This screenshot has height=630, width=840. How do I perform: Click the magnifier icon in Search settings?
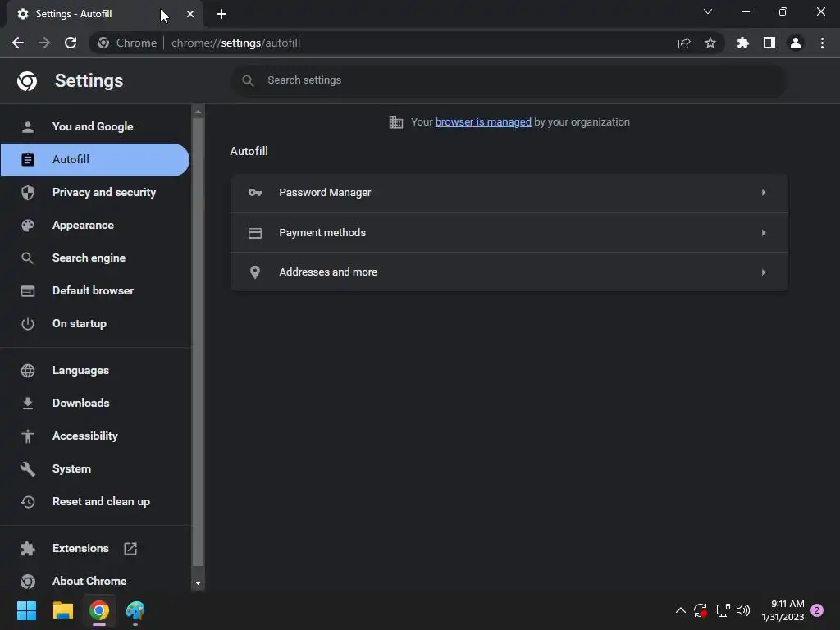248,81
